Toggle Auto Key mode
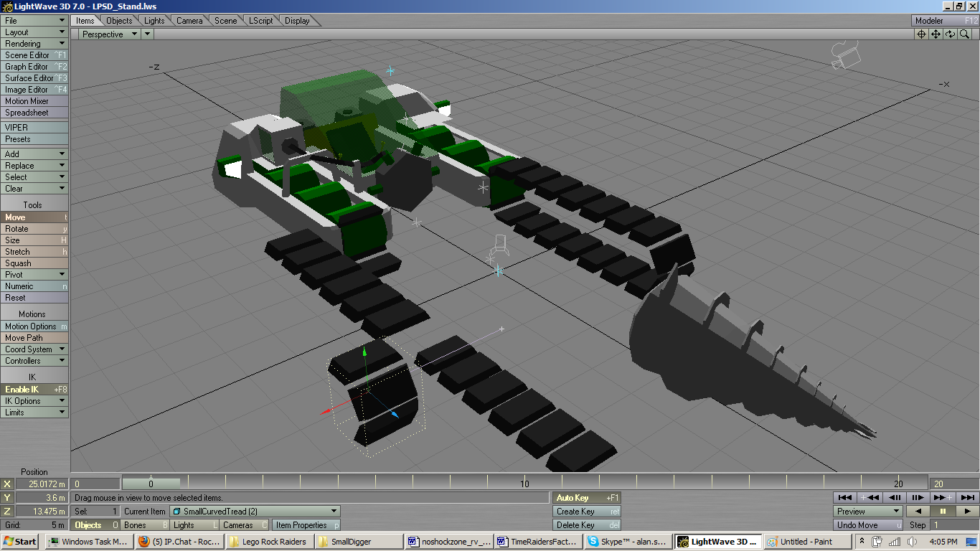The width and height of the screenshot is (980, 551). (x=587, y=498)
